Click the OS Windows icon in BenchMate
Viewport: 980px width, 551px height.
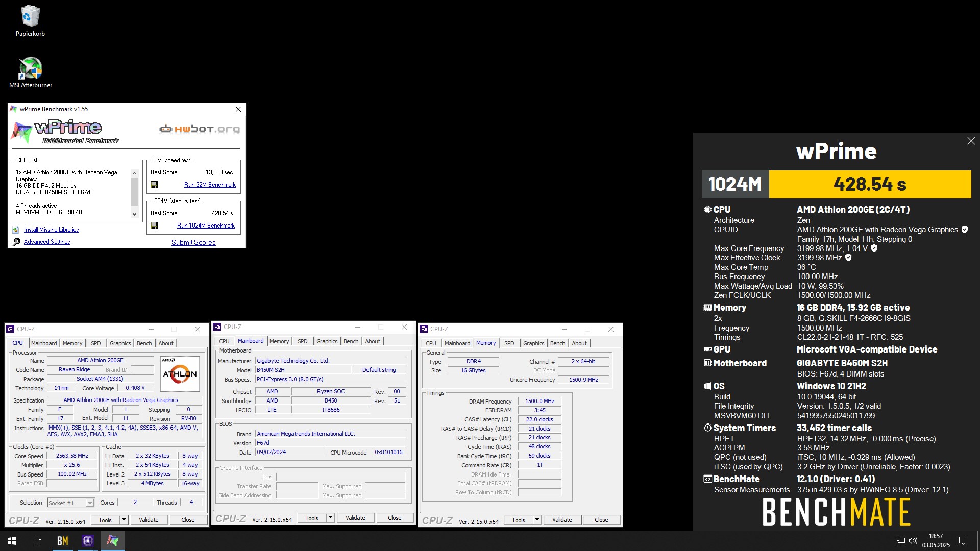pyautogui.click(x=707, y=386)
